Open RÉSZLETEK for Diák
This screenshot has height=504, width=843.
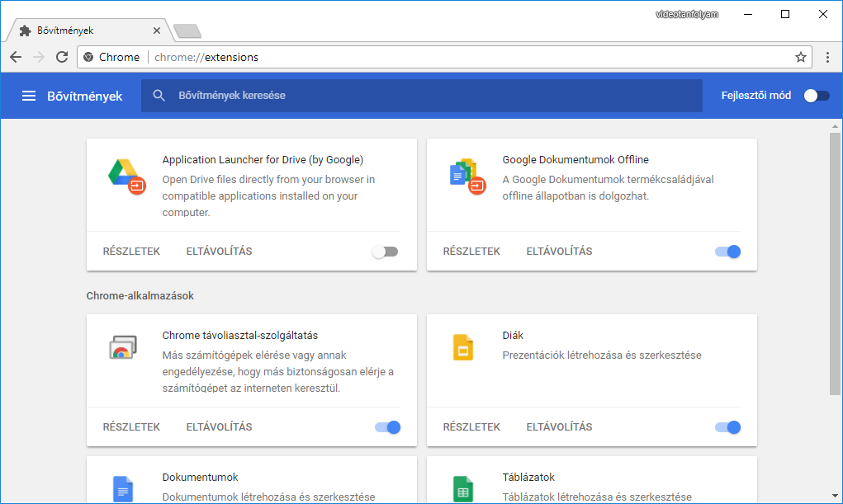pyautogui.click(x=471, y=427)
